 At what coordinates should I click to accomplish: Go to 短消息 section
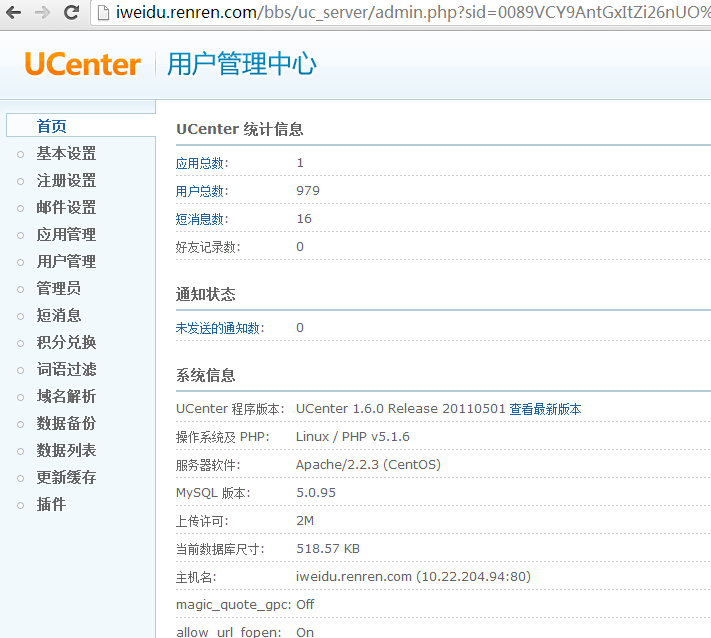click(59, 315)
